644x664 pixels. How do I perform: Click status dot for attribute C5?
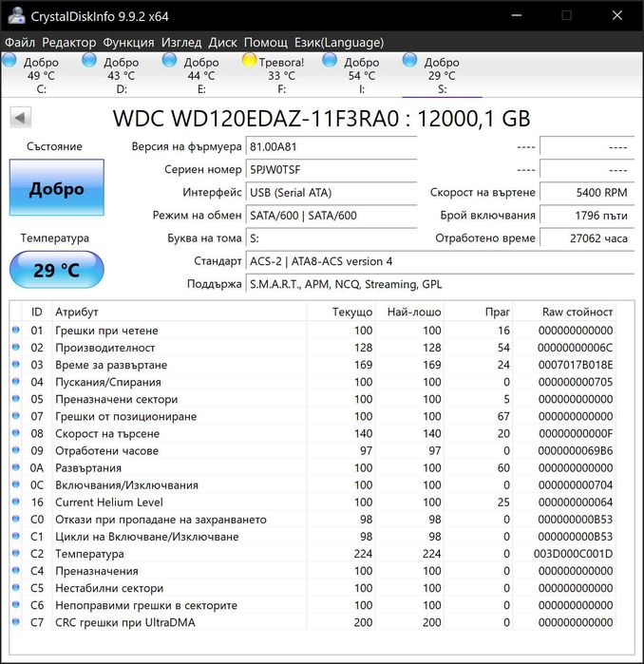tap(15, 587)
